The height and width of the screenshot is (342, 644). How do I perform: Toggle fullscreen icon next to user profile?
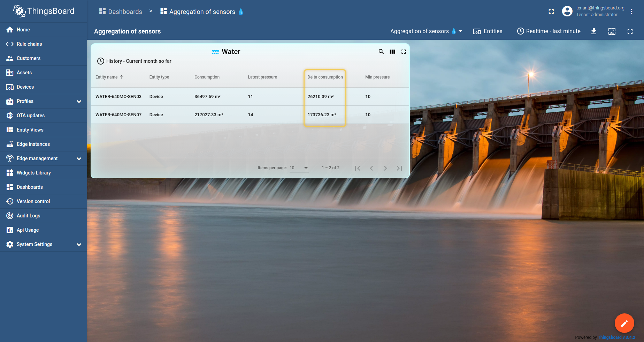point(551,12)
